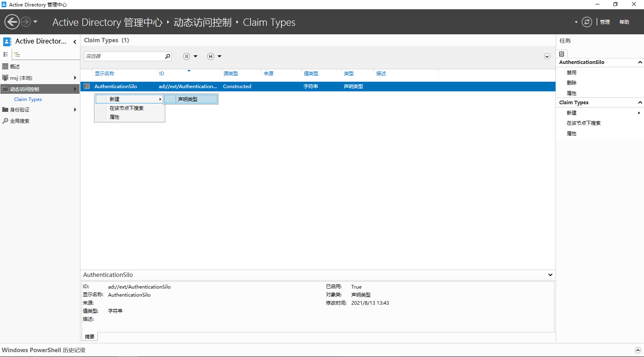Image resolution: width=644 pixels, height=357 pixels.
Task: Collapse AuthenticationSilo tasks section
Action: [x=640, y=62]
